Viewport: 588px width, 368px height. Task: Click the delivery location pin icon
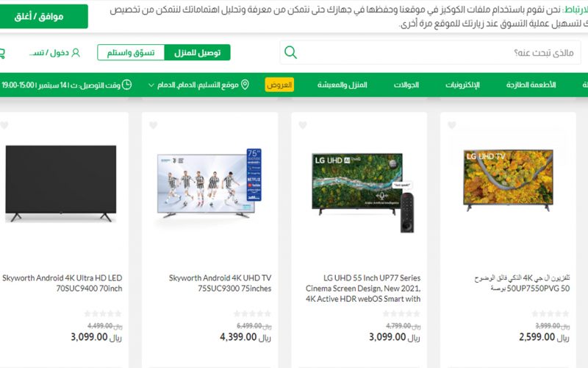point(245,85)
